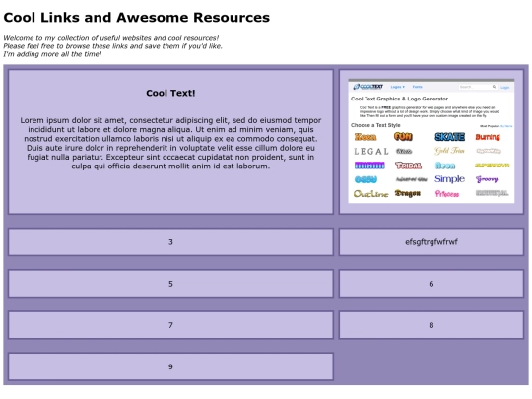532x399 pixels.
Task: Click the 'Please feel free to browse' line
Action: point(112,46)
